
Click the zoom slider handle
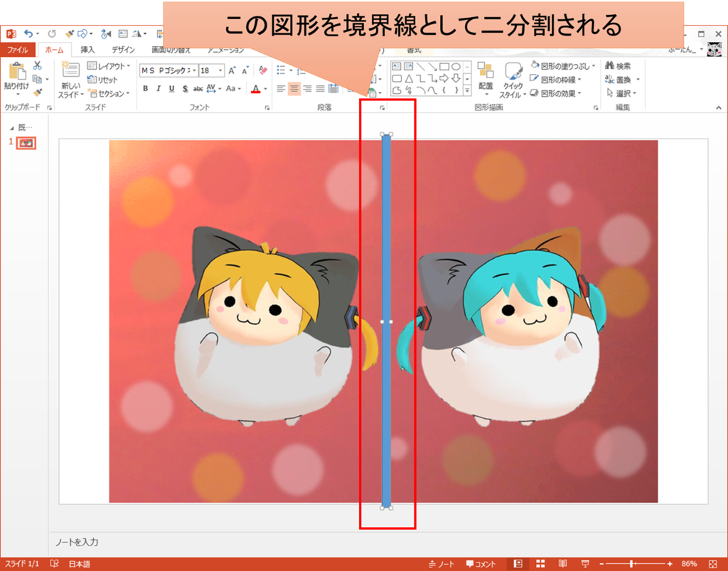click(631, 564)
